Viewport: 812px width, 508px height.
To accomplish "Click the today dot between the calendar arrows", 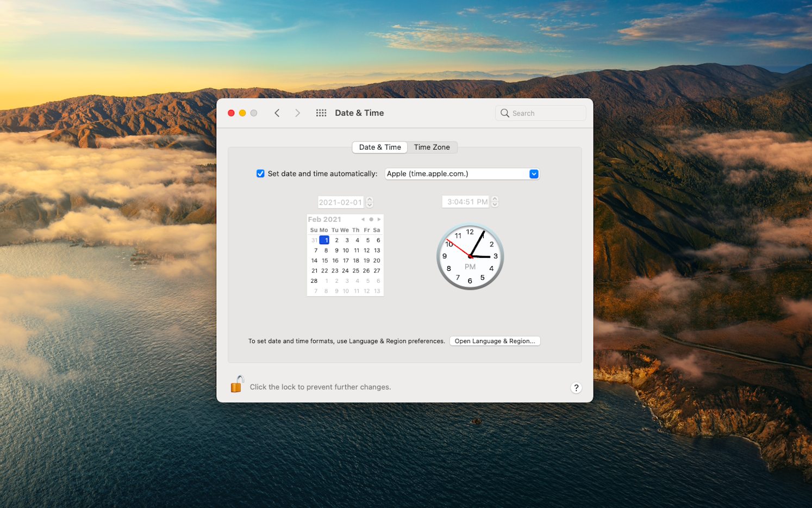I will pos(371,219).
